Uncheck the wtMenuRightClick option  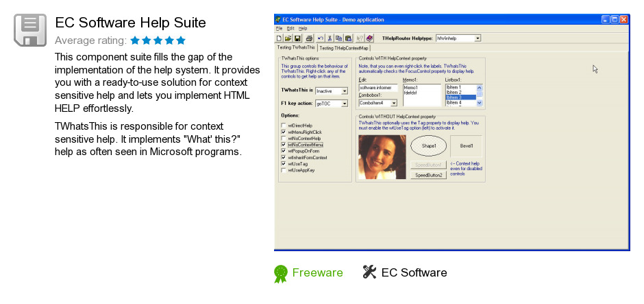tap(284, 132)
